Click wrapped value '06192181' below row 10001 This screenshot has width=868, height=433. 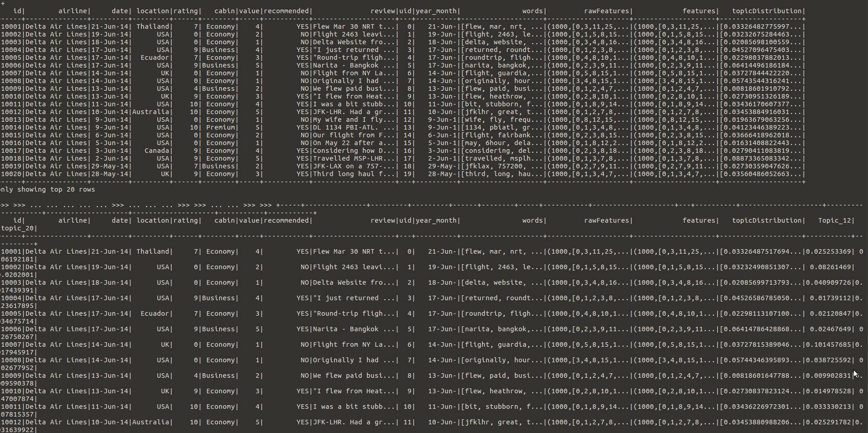tap(17, 259)
